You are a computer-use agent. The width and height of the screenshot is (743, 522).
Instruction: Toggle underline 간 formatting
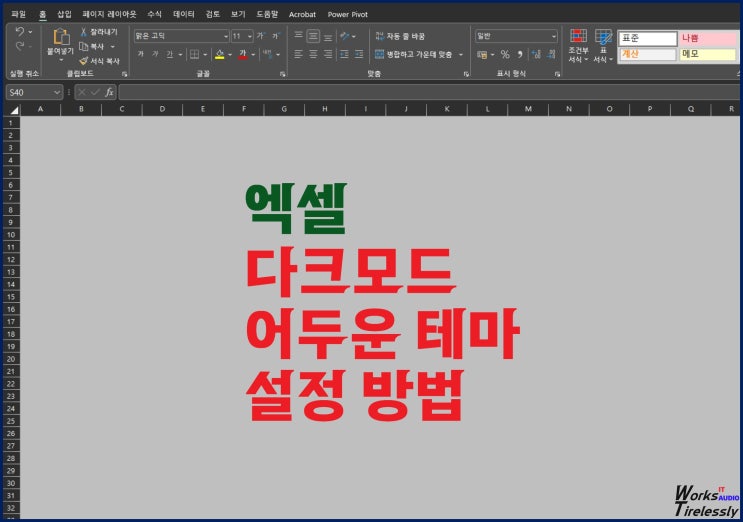coord(169,54)
